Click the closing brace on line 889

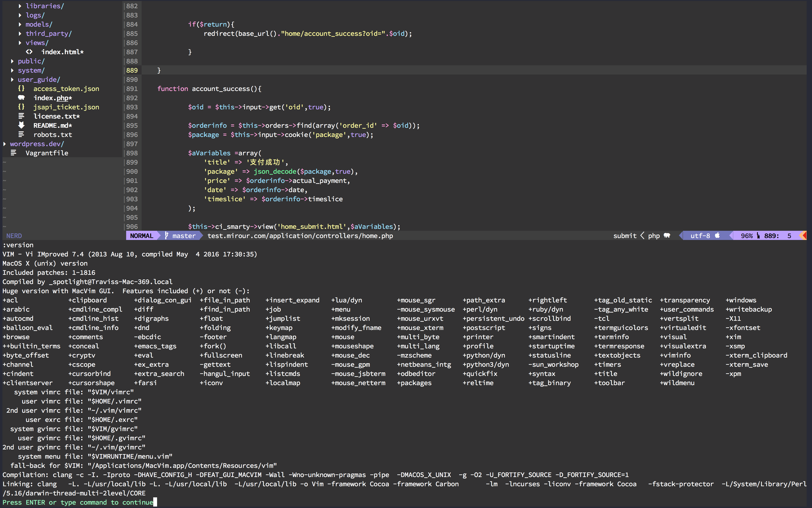159,70
